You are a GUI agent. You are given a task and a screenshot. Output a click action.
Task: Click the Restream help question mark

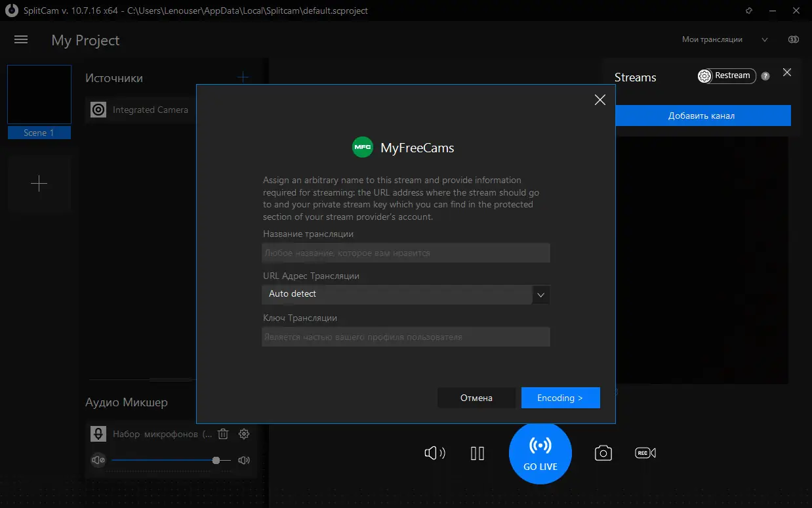click(765, 76)
